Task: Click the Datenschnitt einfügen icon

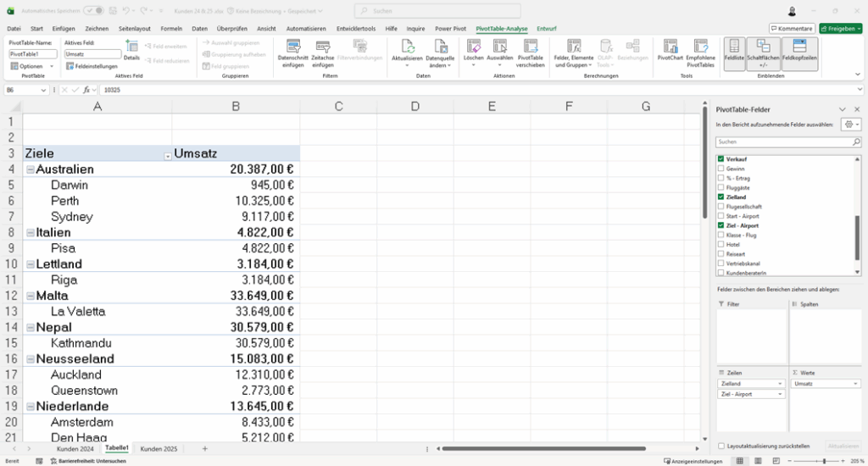Action: point(293,47)
